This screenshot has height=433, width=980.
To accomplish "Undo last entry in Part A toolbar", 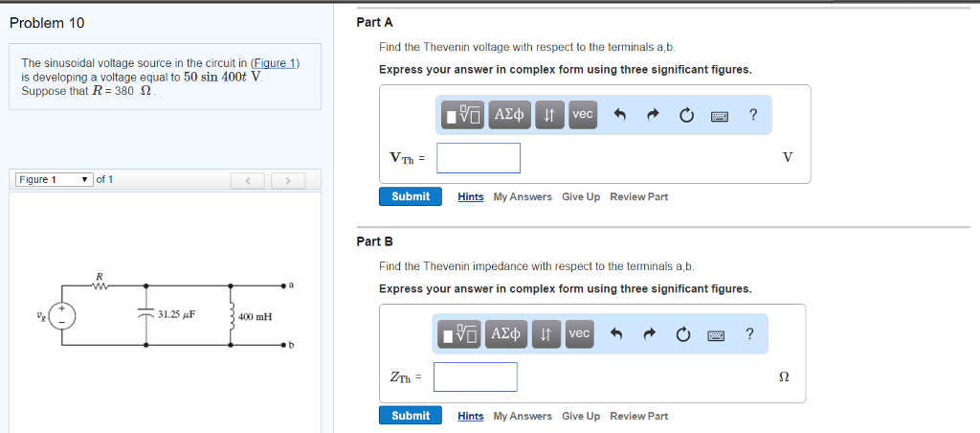I will (619, 115).
